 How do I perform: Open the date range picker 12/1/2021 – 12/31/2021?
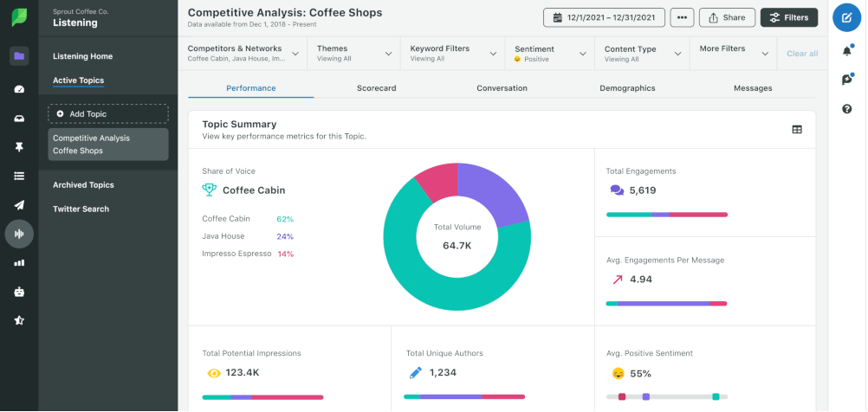(x=604, y=17)
